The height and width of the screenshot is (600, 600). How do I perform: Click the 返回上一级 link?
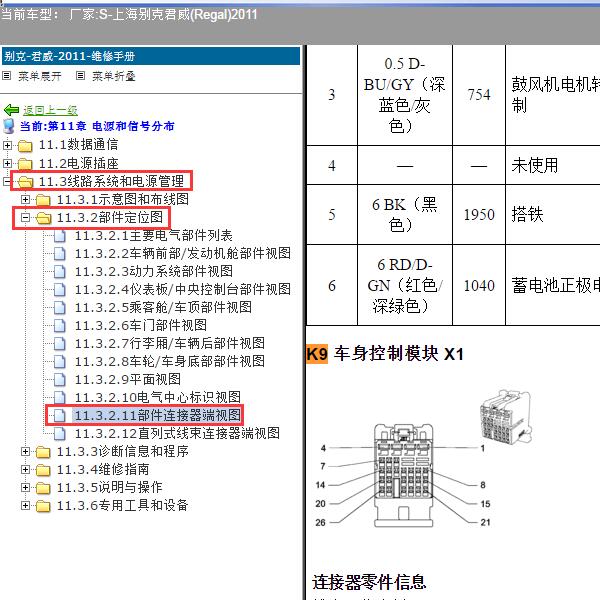[x=51, y=110]
